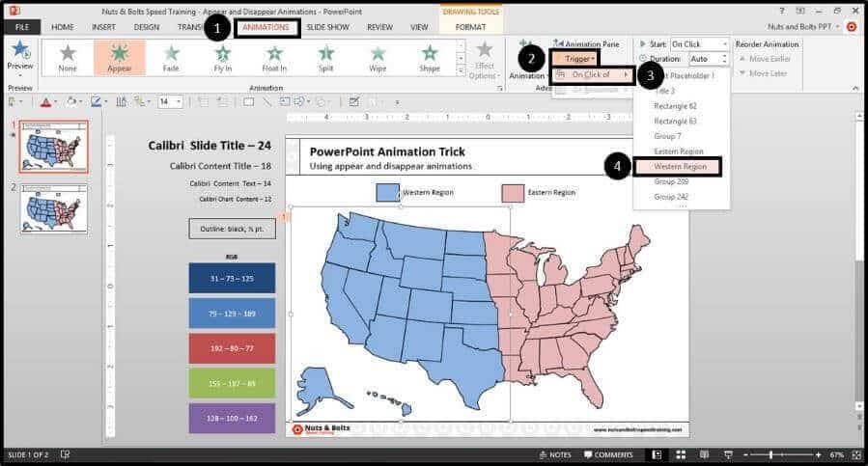
Task: Click the red font color icon in toolbar
Action: point(46,102)
